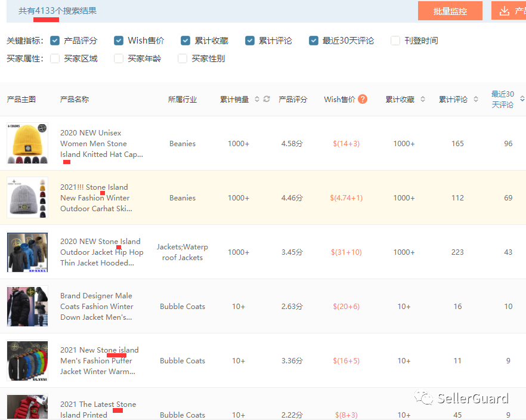The height and width of the screenshot is (420, 526).
Task: Click the 4133 search results count text
Action: tap(57, 11)
